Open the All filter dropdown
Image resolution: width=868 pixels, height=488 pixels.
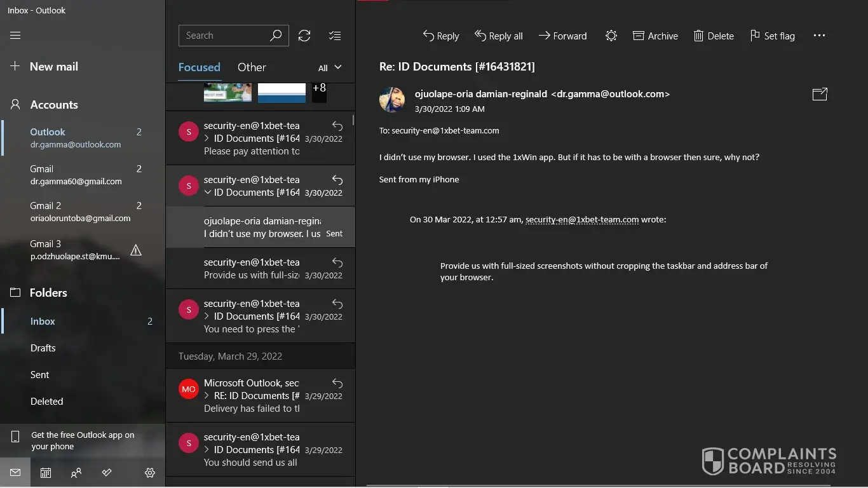pos(330,67)
